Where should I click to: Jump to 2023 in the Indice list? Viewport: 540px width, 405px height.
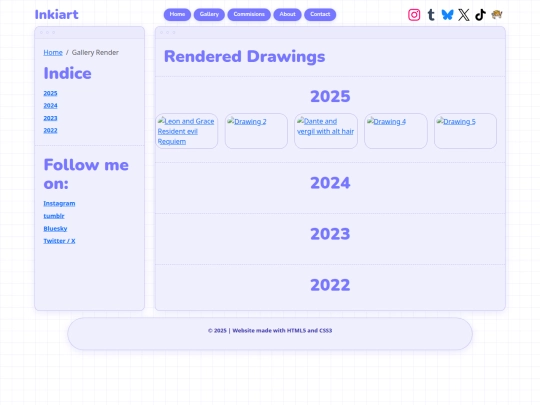point(50,118)
